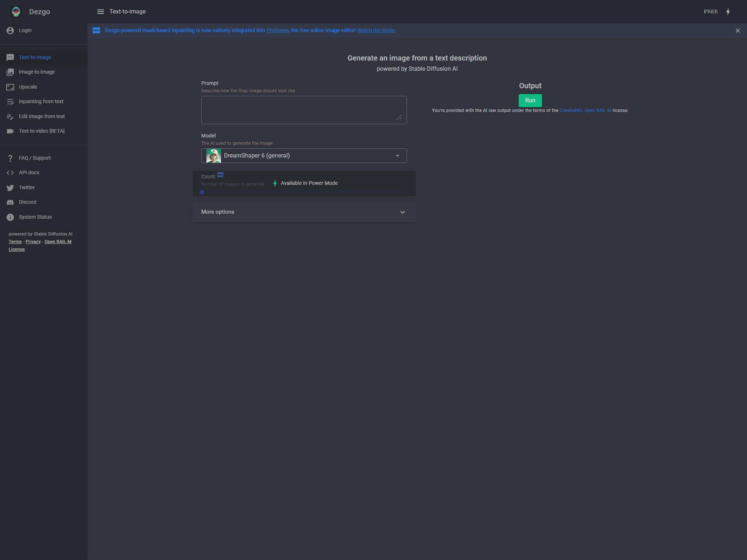Open System Status from sidebar

(x=44, y=217)
